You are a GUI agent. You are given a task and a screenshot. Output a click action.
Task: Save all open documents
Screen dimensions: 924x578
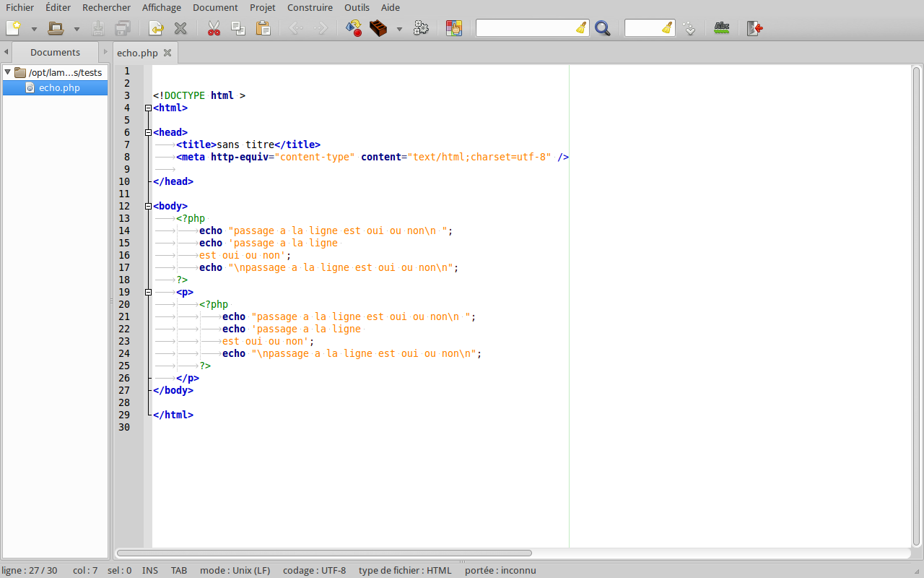tap(123, 28)
